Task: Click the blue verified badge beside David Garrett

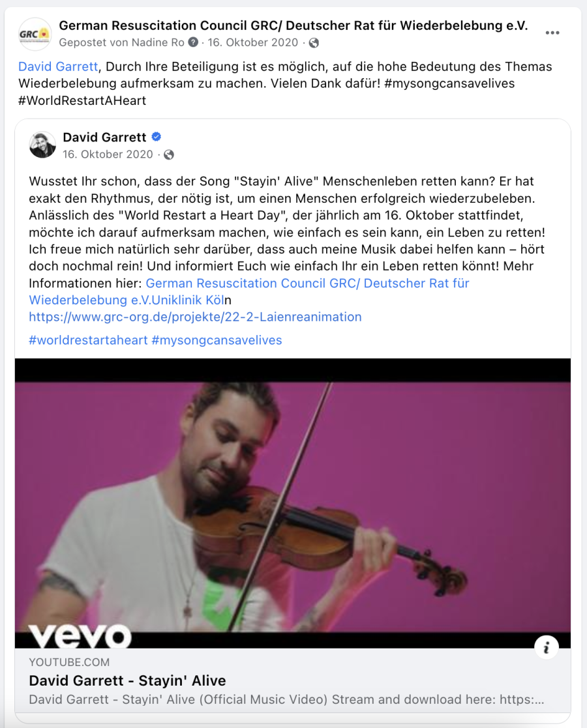Action: point(157,137)
